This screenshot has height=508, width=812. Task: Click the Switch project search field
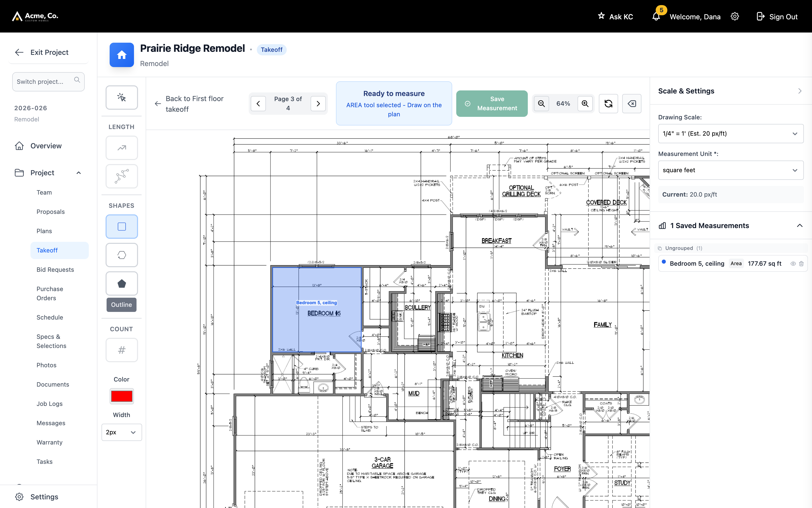click(48, 82)
